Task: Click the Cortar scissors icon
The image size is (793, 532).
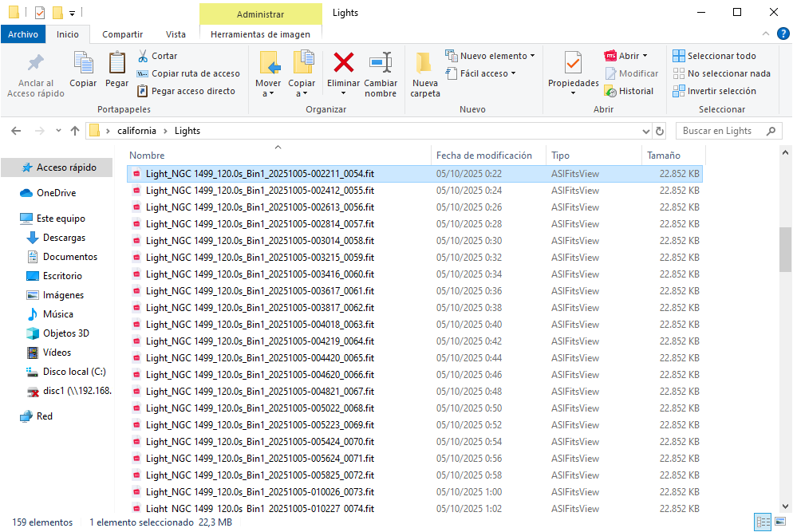Action: coord(143,56)
